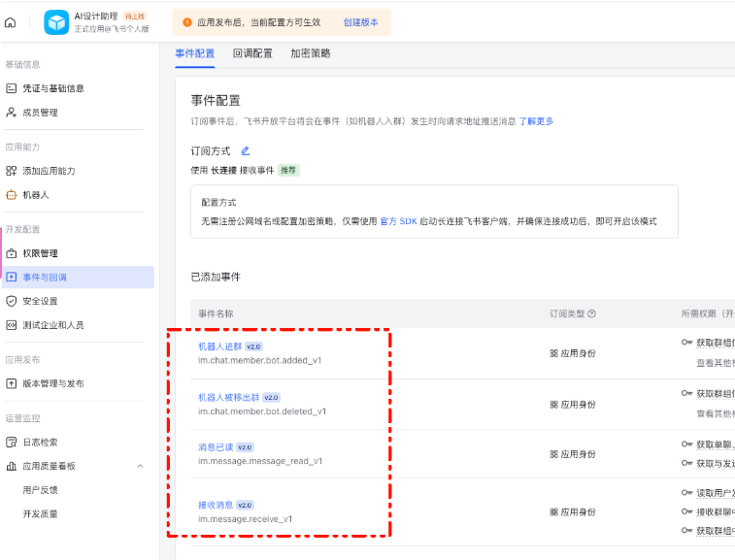
Task: Open 版本管理与发布 in sidebar
Action: (53, 383)
